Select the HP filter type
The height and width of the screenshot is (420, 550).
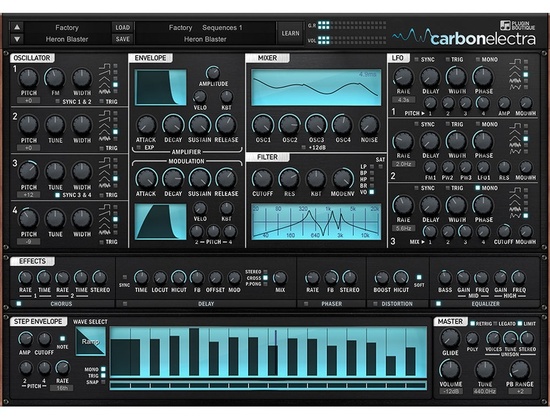pos(372,179)
